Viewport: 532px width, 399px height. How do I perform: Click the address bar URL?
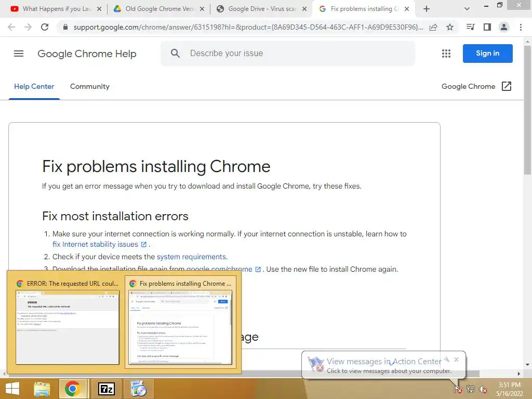(248, 27)
